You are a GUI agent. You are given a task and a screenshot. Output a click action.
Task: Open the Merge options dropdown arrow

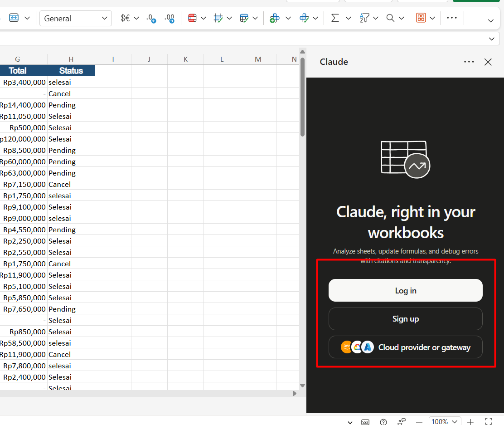[x=27, y=18]
